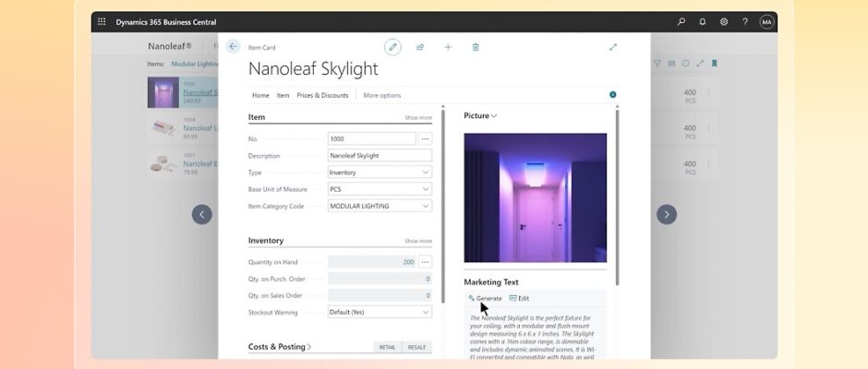Click Generate sparkle icon under Marketing Text
The height and width of the screenshot is (369, 868).
click(x=472, y=298)
